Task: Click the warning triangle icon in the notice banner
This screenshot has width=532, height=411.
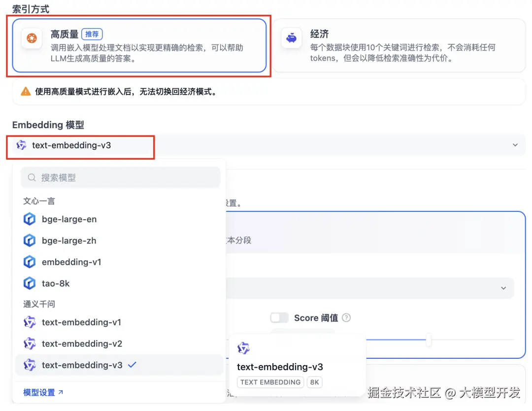Action: pyautogui.click(x=26, y=91)
